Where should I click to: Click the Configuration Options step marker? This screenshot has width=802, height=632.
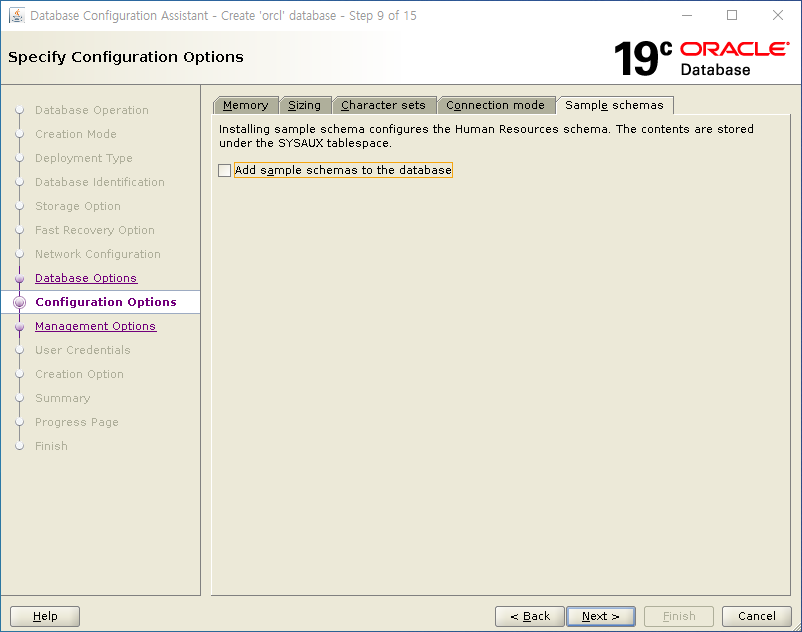coord(19,302)
